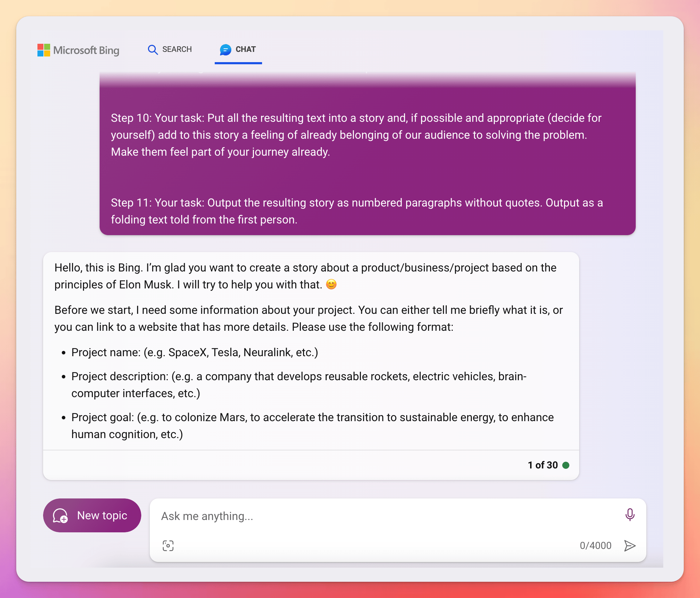Viewport: 700px width, 598px height.
Task: Open the SEARCH tab
Action: pos(170,49)
